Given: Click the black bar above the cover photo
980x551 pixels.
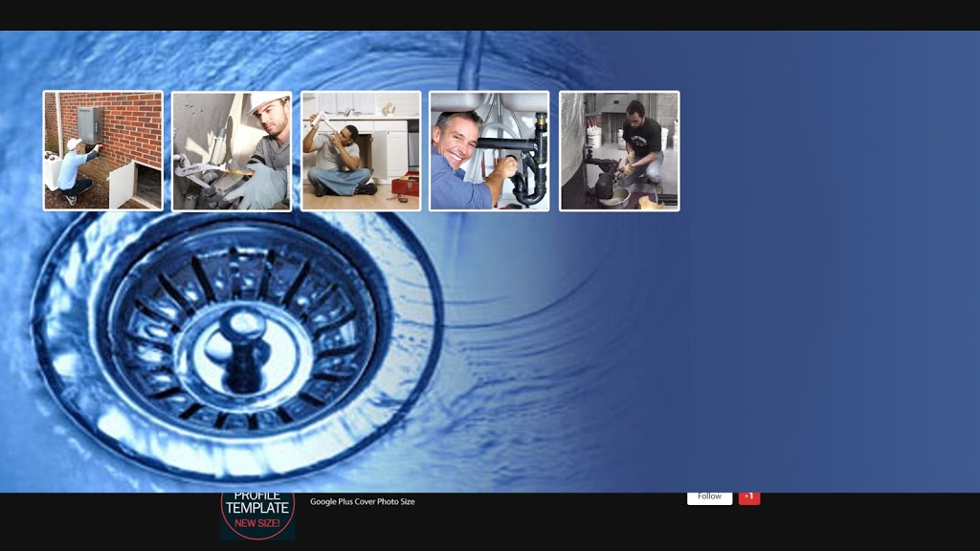Looking at the screenshot, I should [490, 14].
